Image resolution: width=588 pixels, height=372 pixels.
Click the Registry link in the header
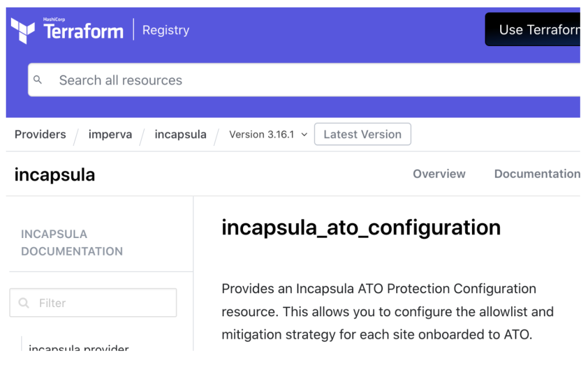tap(165, 30)
